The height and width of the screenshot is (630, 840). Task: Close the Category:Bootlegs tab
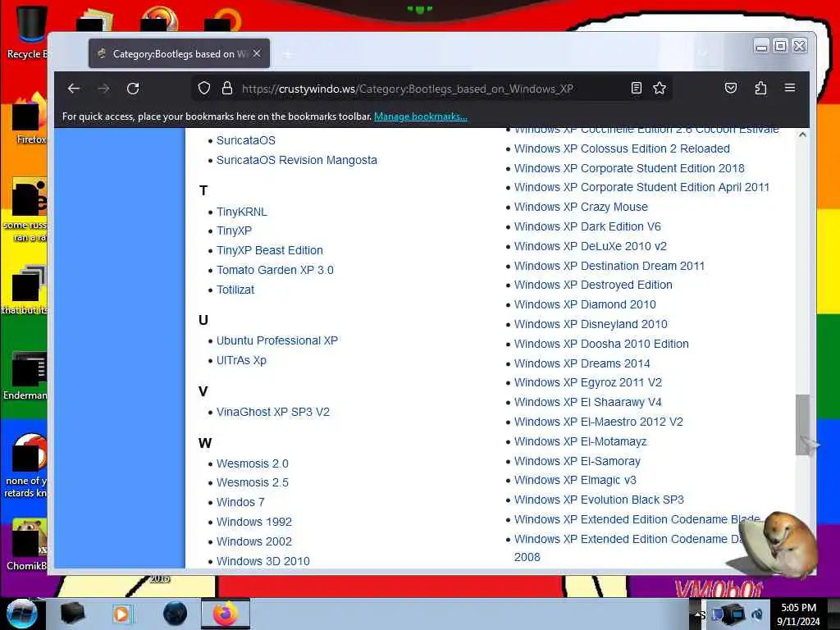257,53
